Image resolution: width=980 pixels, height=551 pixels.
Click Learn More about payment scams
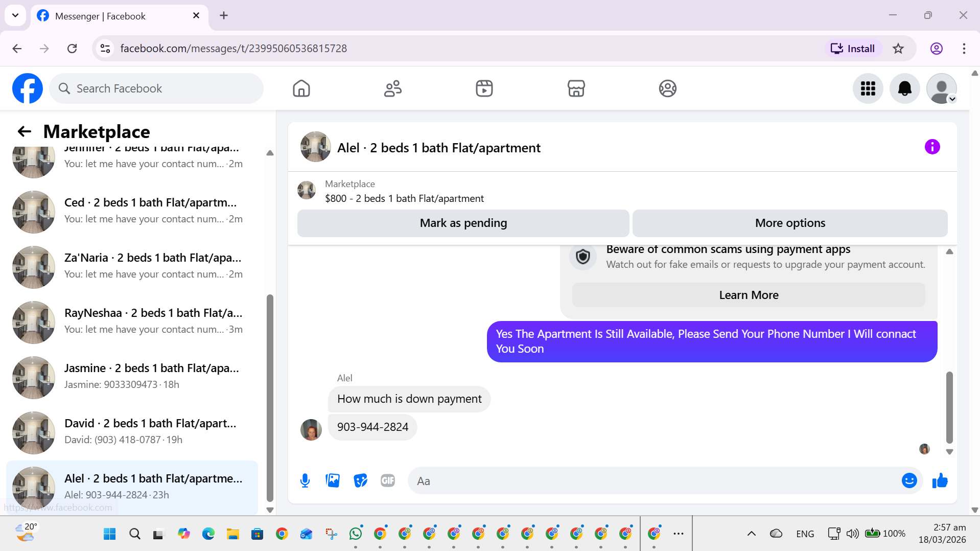749,295
